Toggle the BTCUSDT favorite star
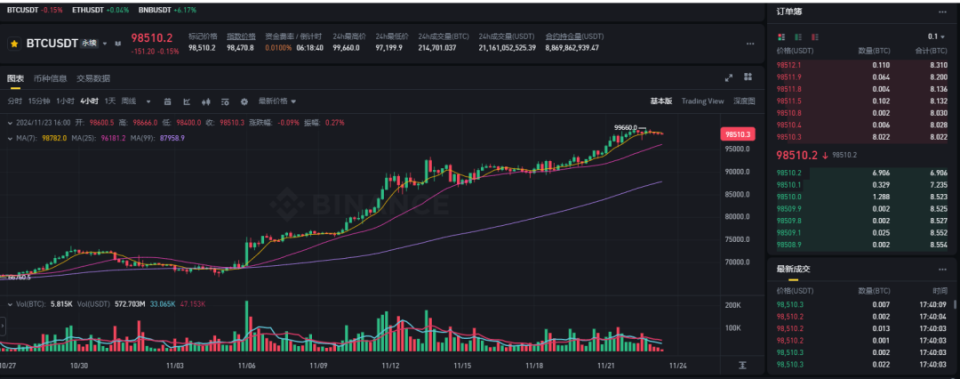The image size is (960, 379). pyautogui.click(x=13, y=44)
